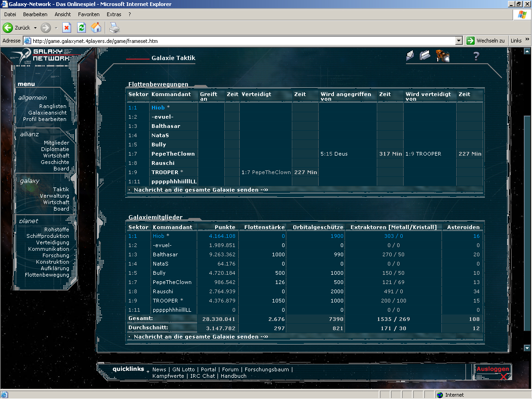Click the browser Refresh icon
Screen dimensions: 532x399
tap(81, 28)
